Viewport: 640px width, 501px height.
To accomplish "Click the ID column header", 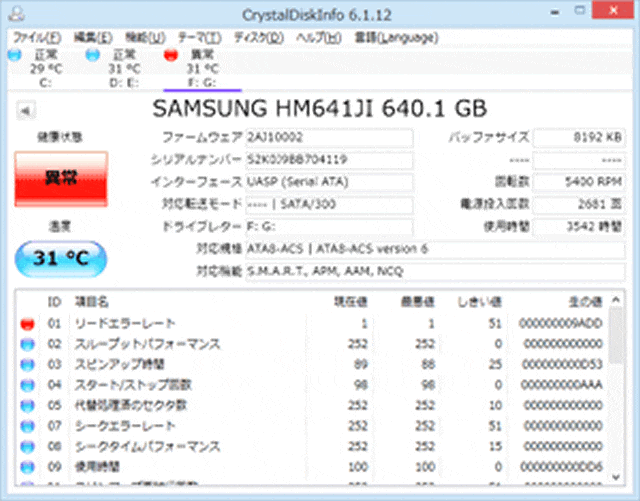I will click(54, 302).
